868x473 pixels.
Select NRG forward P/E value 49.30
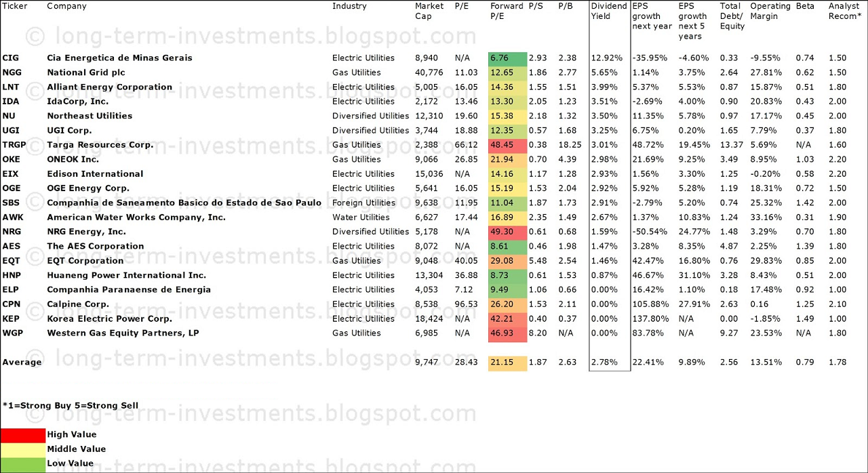(507, 232)
